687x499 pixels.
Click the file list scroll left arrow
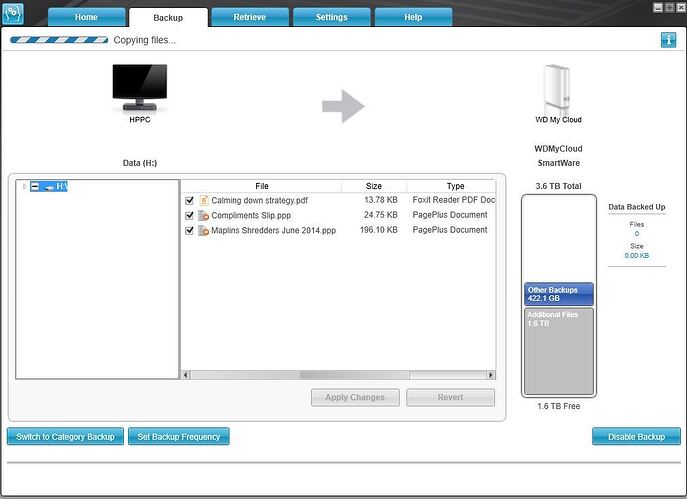point(185,375)
